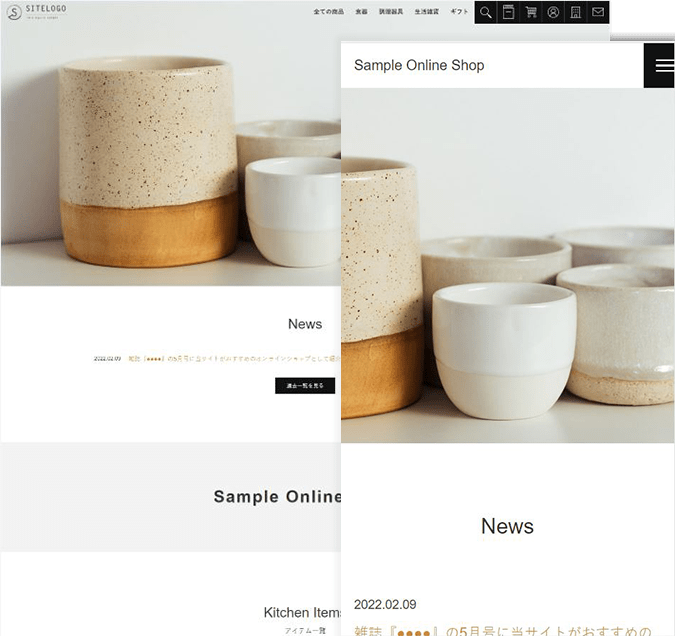This screenshot has height=636, width=675.
Task: Select the 食器 menu item
Action: coord(361,12)
